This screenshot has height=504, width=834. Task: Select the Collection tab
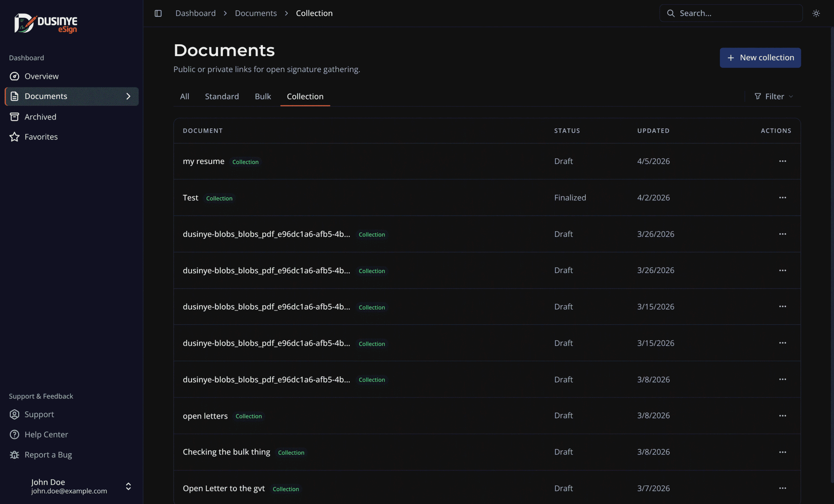pos(305,96)
